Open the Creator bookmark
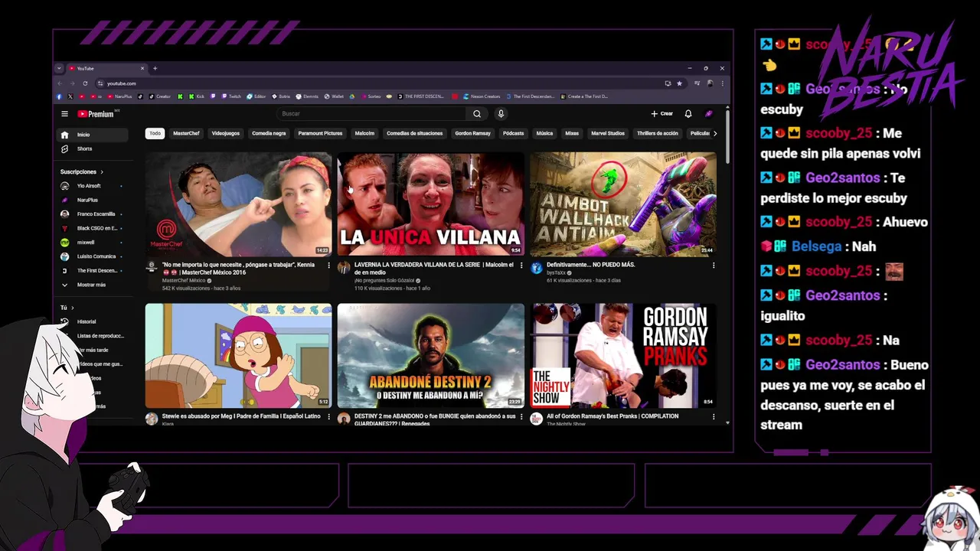Screen dimensions: 980x551 [161, 96]
